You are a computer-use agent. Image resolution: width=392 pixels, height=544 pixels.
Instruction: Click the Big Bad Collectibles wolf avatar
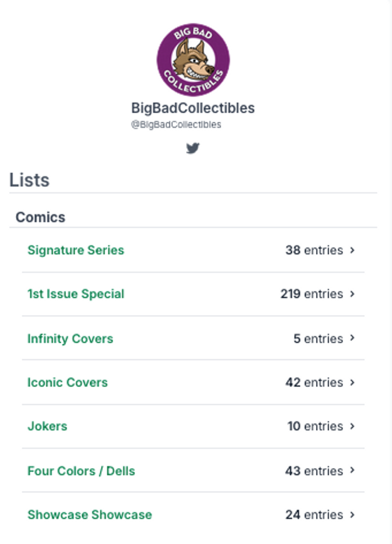(193, 60)
